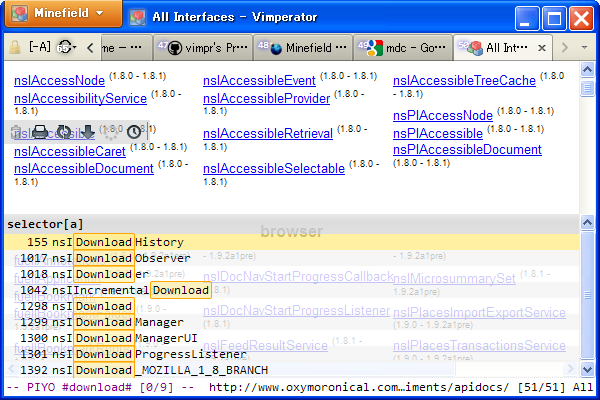Close the All Int… tab
This screenshot has height=400, width=600.
click(x=542, y=48)
